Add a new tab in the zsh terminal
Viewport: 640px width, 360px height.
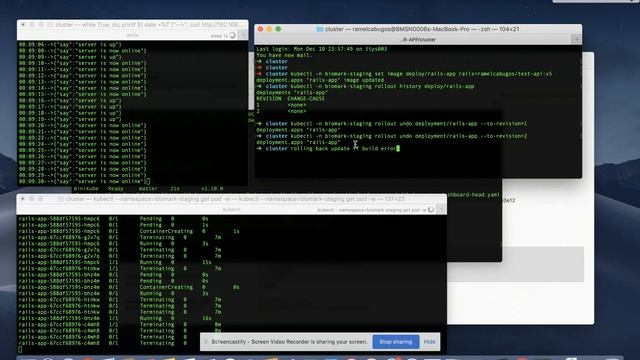[577, 40]
